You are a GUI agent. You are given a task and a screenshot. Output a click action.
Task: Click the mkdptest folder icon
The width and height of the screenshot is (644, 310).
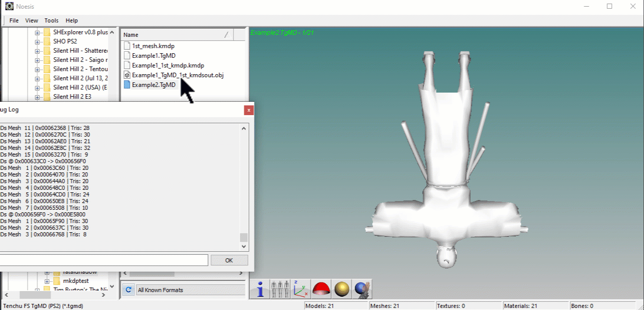tap(57, 281)
